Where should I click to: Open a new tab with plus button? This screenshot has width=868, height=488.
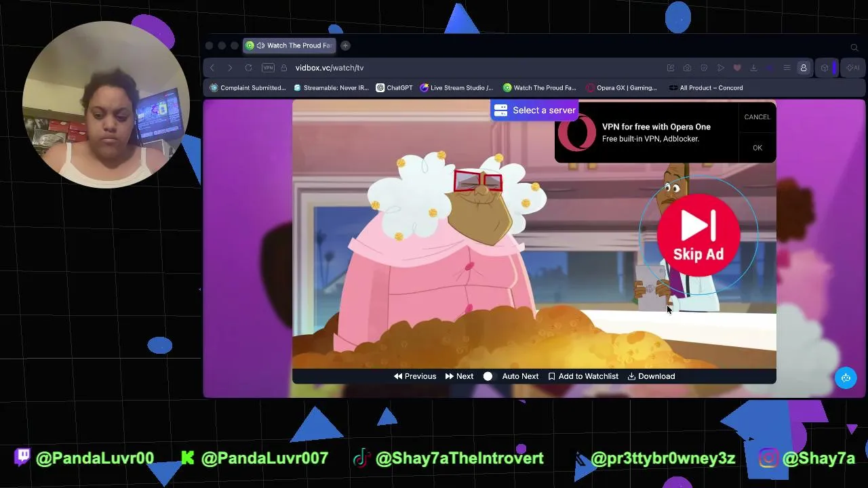[x=345, y=45]
